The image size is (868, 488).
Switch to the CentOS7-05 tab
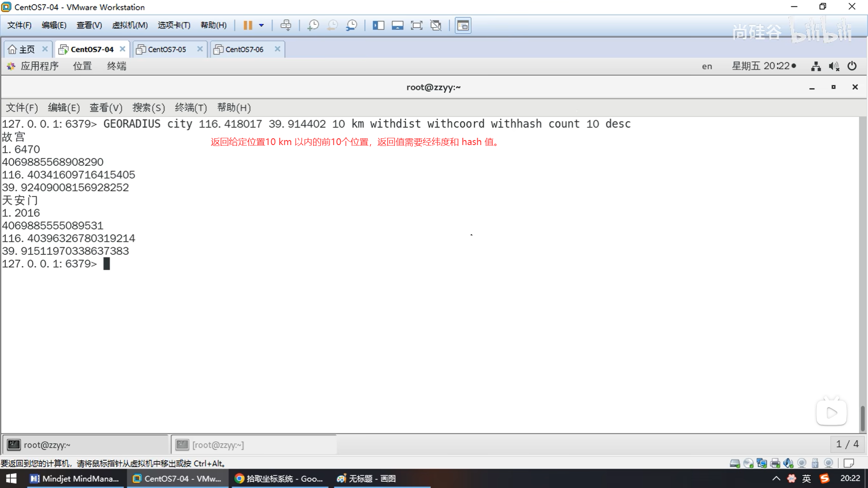167,49
